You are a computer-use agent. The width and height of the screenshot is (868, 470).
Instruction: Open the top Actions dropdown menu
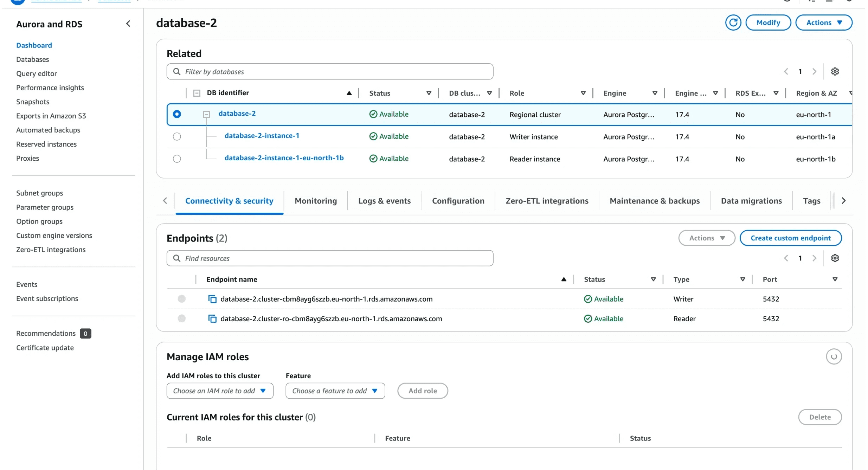pos(823,23)
